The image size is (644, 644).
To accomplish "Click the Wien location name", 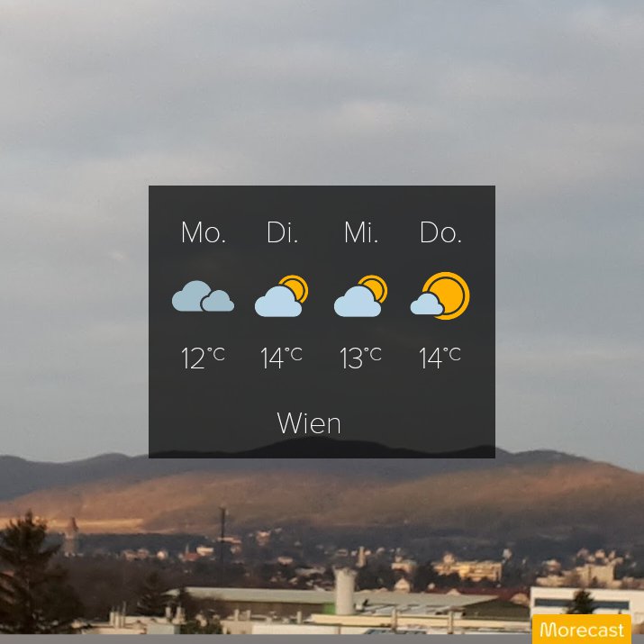I will point(309,423).
